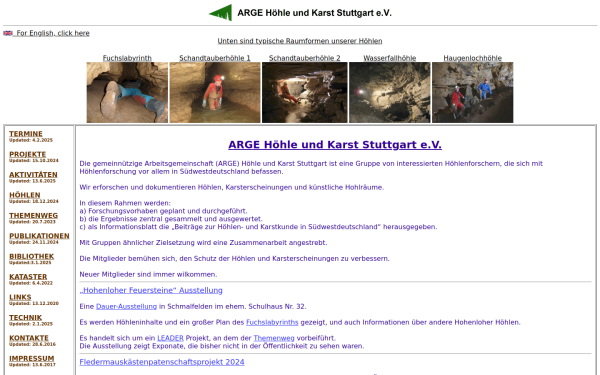Follow the Dauer-Ausstellung link
The width and height of the screenshot is (600, 375).
pos(126,307)
